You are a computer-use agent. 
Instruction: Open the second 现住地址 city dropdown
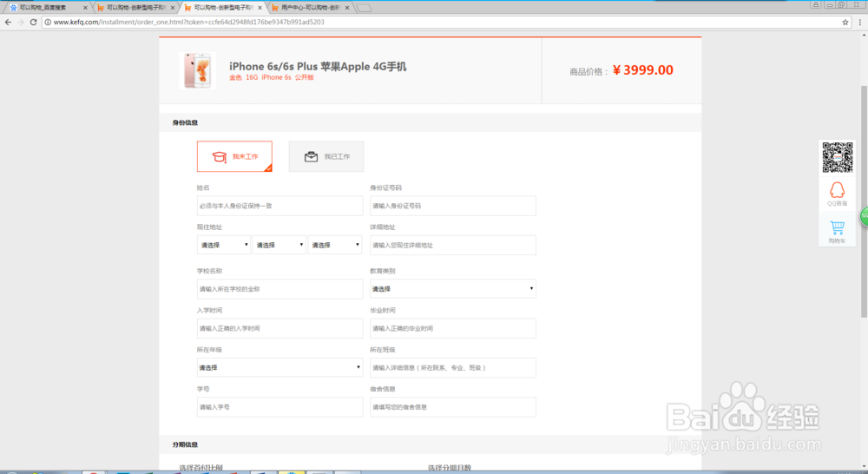coord(279,245)
